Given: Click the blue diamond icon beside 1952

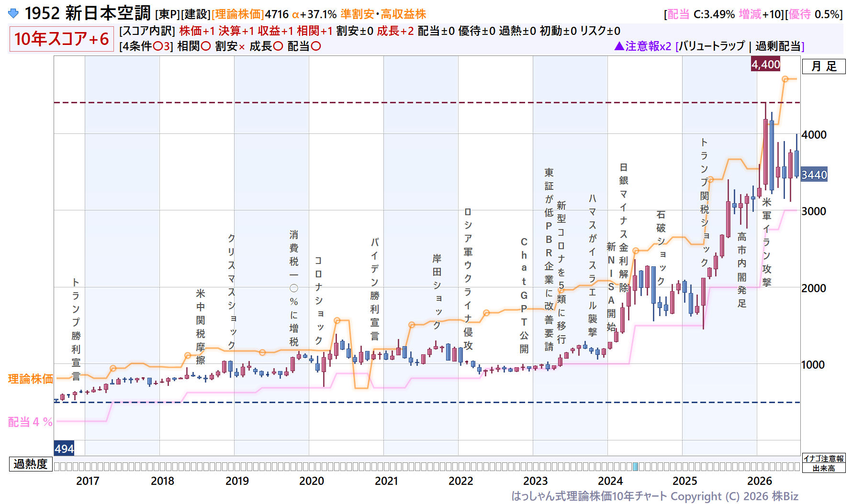Looking at the screenshot, I should [x=13, y=13].
